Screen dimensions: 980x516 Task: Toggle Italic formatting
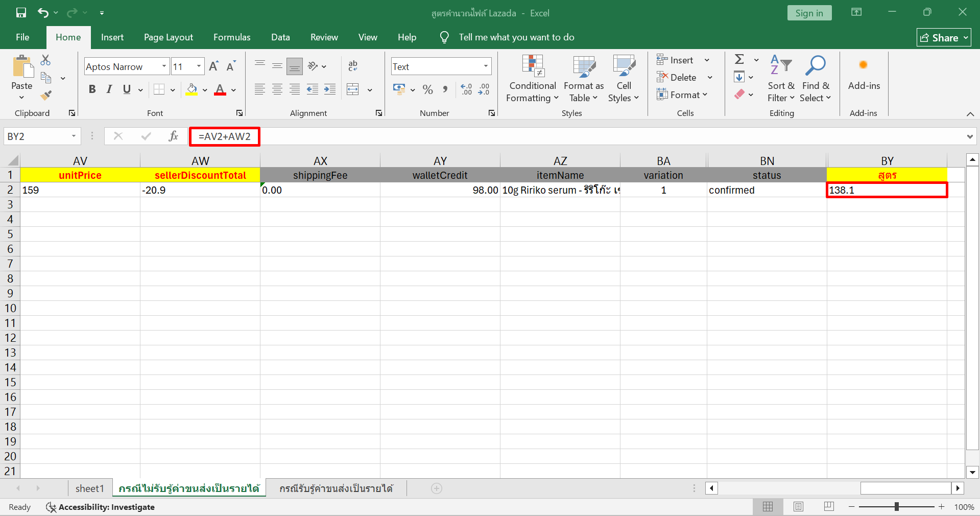[109, 89]
